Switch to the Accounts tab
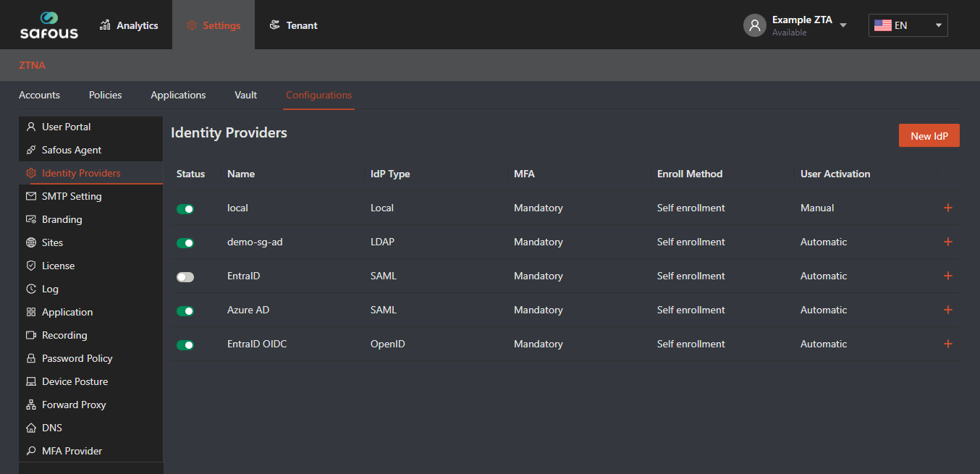980x474 pixels. coord(39,95)
